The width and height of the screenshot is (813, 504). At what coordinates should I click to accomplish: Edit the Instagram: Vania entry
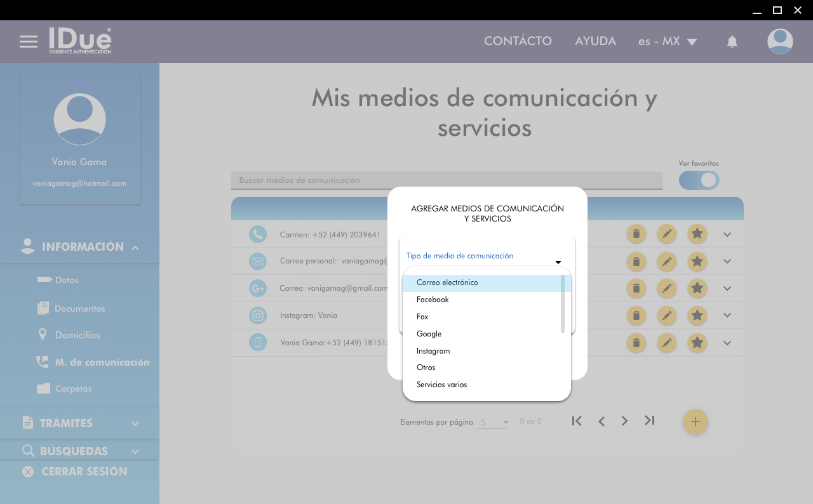pos(666,315)
